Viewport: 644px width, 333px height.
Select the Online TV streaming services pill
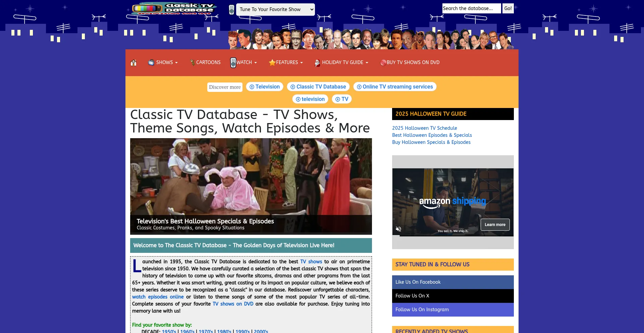click(x=394, y=87)
